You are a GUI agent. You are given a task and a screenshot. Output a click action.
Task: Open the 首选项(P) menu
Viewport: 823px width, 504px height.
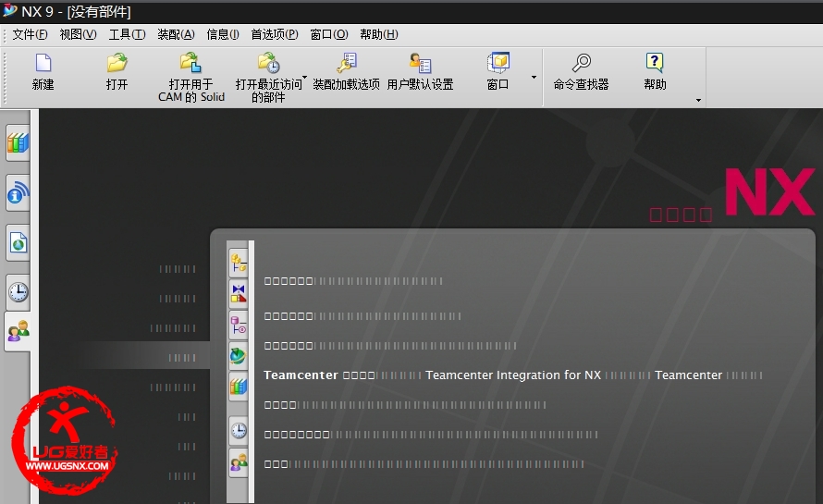click(275, 34)
